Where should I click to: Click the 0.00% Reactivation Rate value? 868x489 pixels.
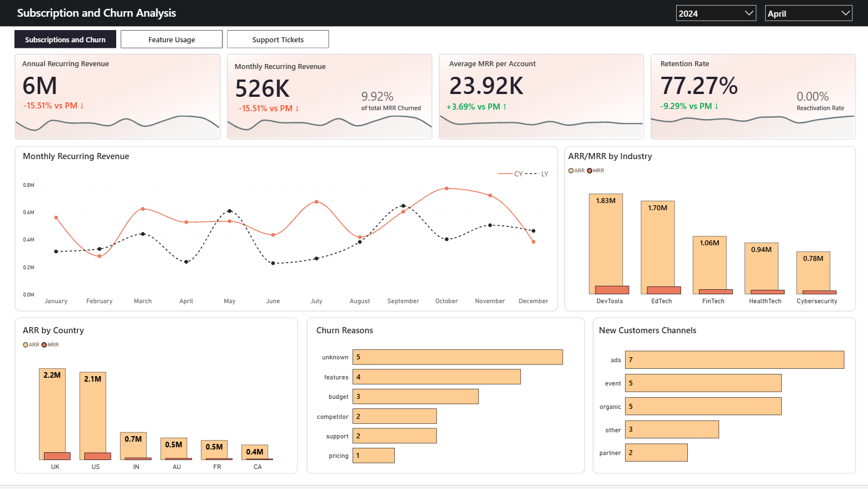pos(813,97)
